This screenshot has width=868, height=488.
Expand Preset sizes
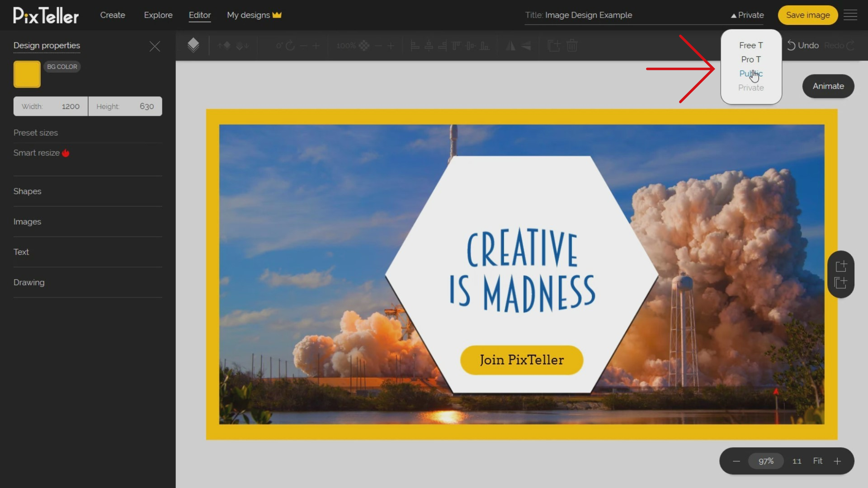pyautogui.click(x=36, y=133)
